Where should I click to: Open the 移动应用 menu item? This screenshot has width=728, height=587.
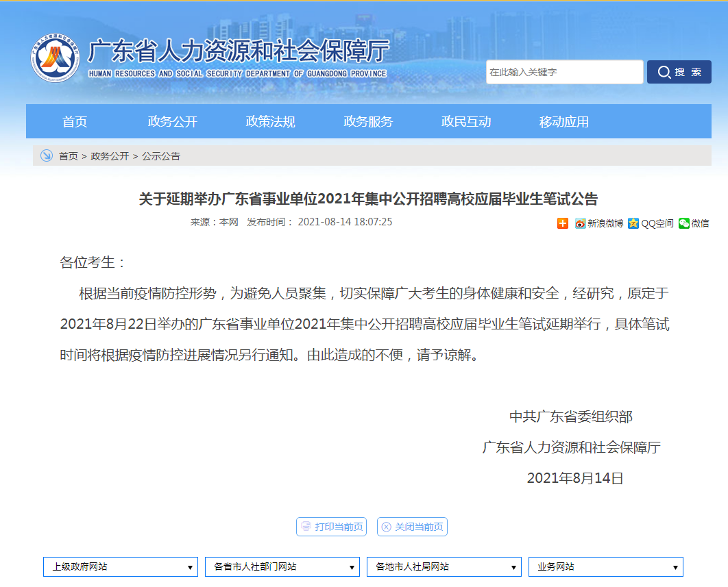pos(563,121)
